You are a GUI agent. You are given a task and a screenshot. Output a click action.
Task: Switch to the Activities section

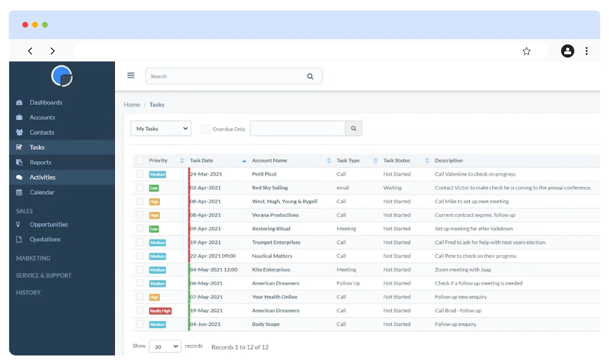tap(43, 177)
